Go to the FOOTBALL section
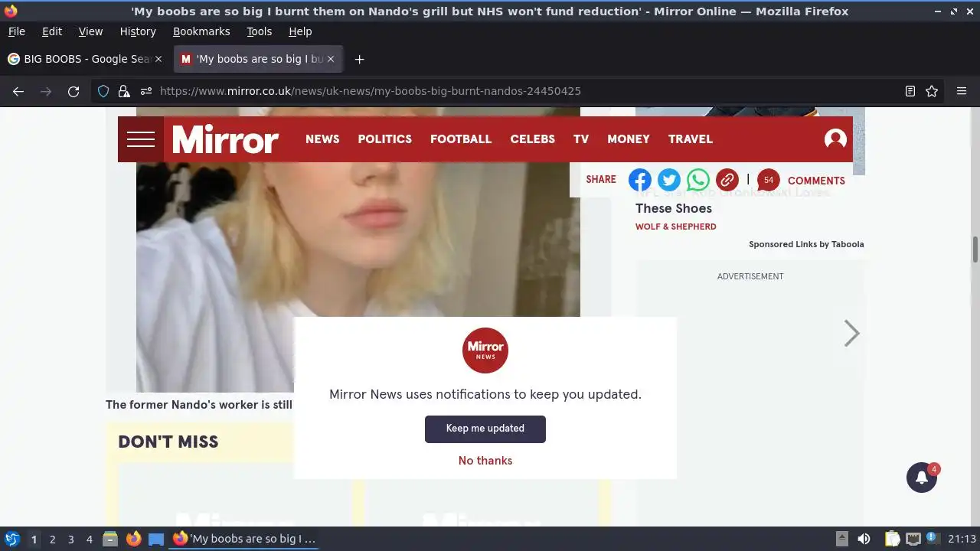Screen dimensions: 980x551 461,139
